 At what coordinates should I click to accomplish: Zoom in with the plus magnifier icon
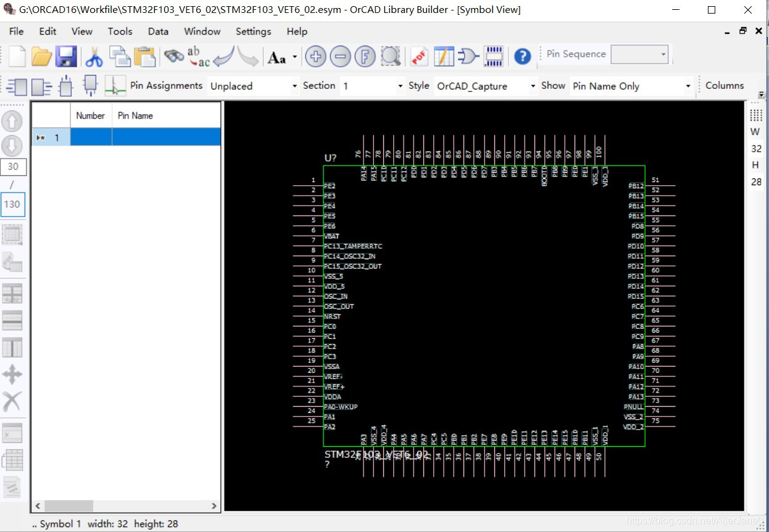pos(316,57)
